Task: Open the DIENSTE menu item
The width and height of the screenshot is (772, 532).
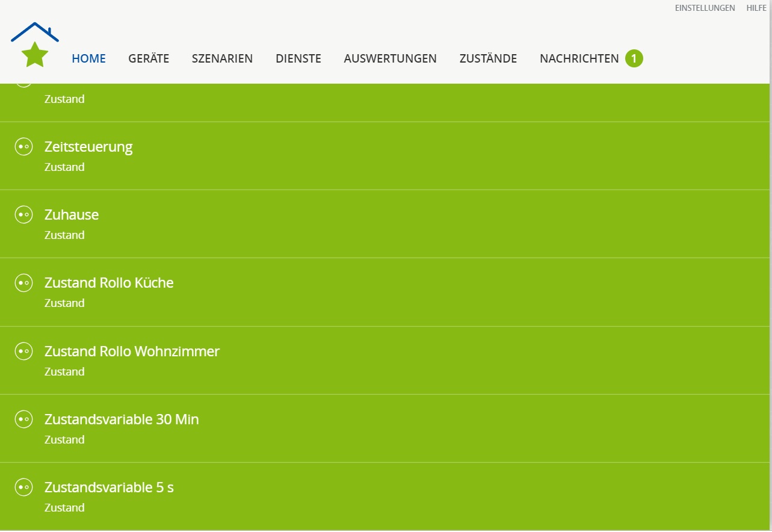Action: (298, 58)
